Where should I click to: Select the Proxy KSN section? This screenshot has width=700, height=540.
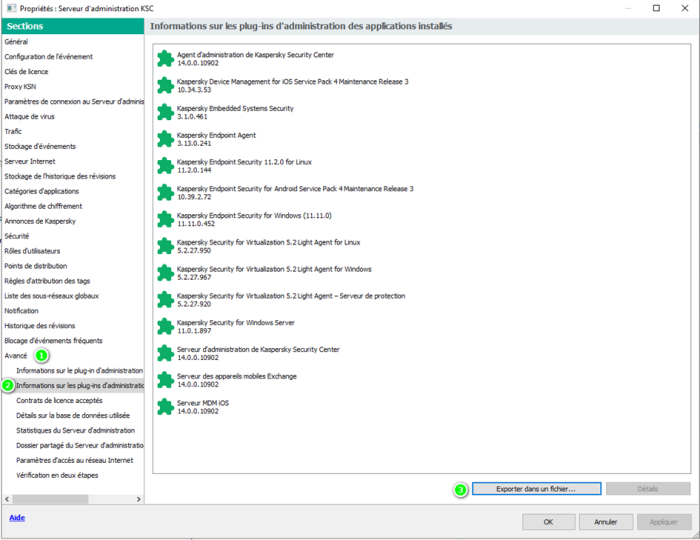coord(20,87)
